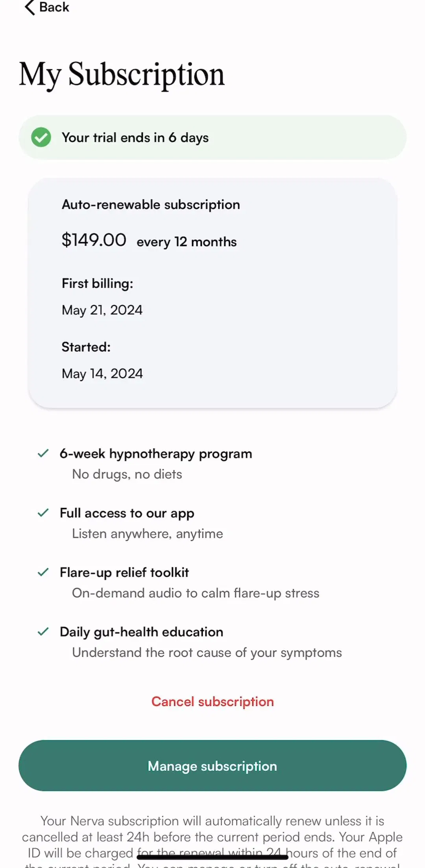Click the green checkmark trial status icon

[x=41, y=137]
